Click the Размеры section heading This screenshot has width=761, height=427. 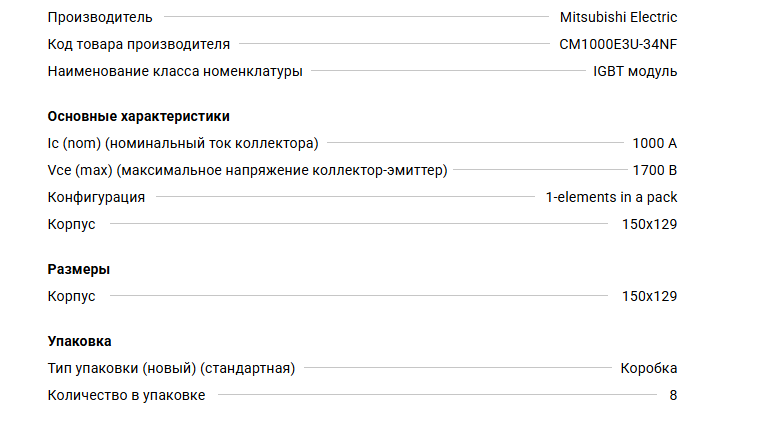[x=79, y=269]
